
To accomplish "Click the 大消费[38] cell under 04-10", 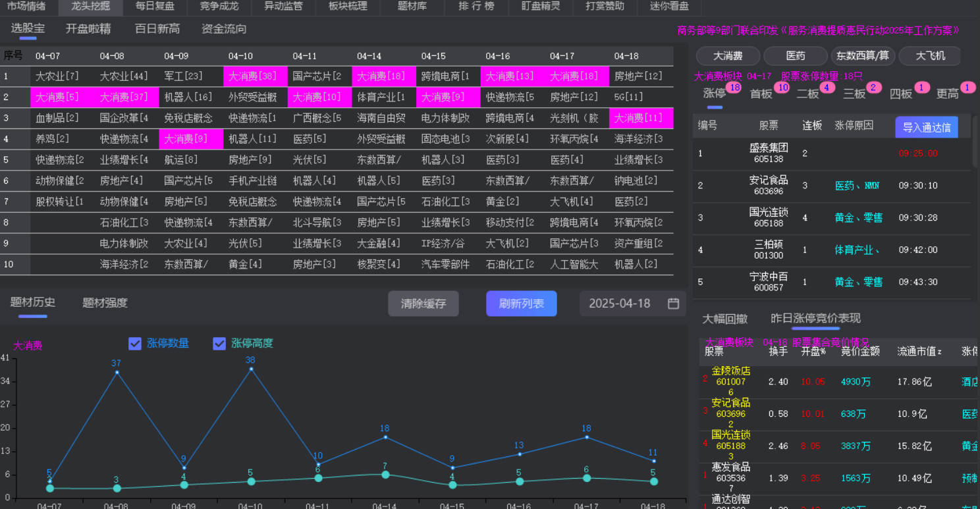I will point(255,76).
